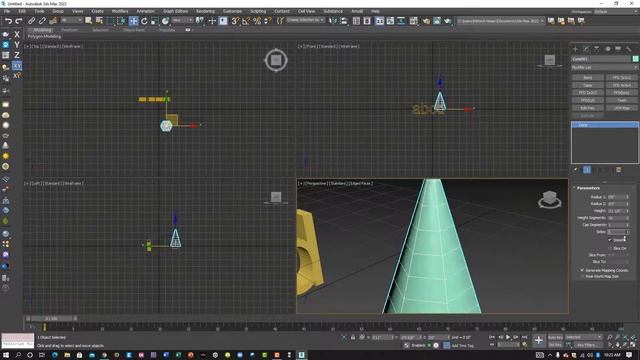
Task: Click the object color swatch
Action: pos(636,59)
